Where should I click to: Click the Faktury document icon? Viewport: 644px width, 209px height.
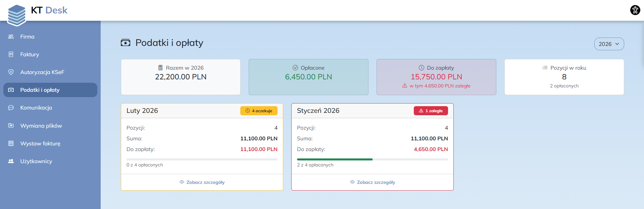coord(11,54)
